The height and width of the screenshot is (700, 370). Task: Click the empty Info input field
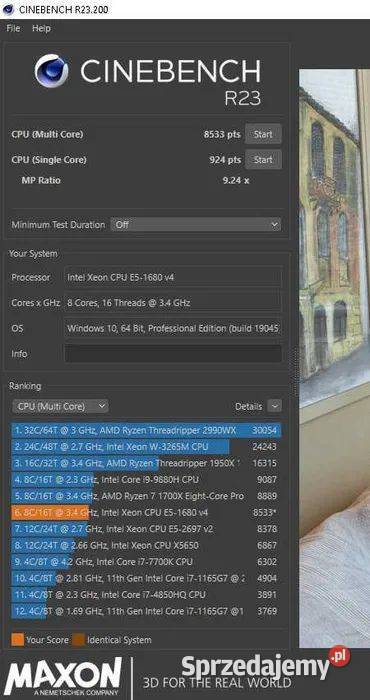pyautogui.click(x=173, y=354)
